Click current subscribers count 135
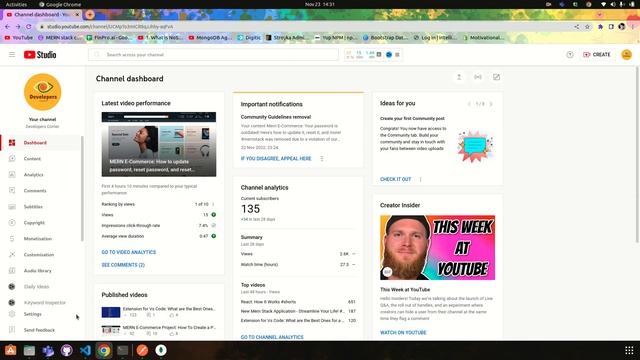Image resolution: width=640 pixels, height=360 pixels. [x=250, y=209]
